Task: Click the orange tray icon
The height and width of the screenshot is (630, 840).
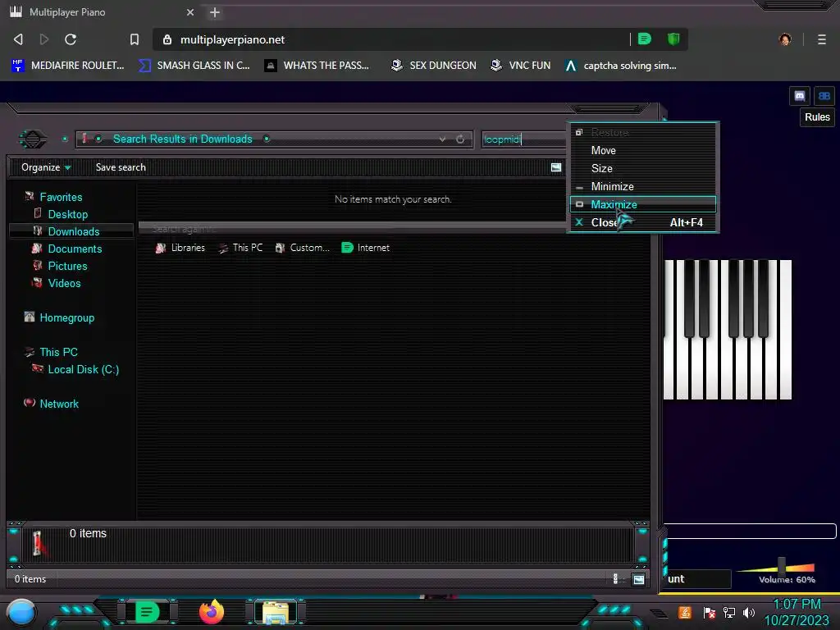Action: [x=685, y=612]
